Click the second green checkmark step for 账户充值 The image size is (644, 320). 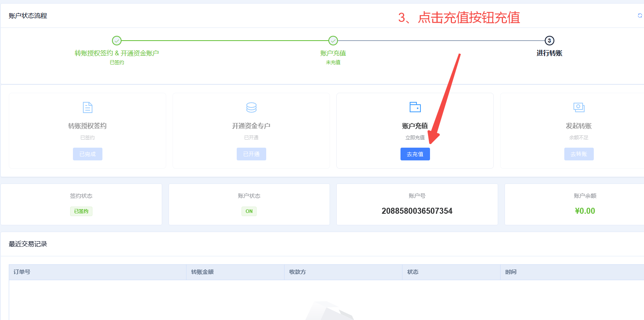333,41
